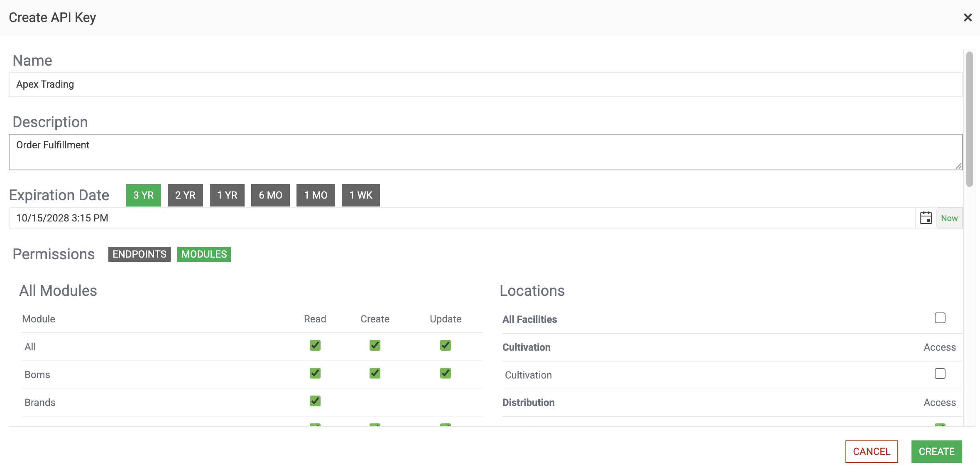Click into the Description text area

point(485,152)
